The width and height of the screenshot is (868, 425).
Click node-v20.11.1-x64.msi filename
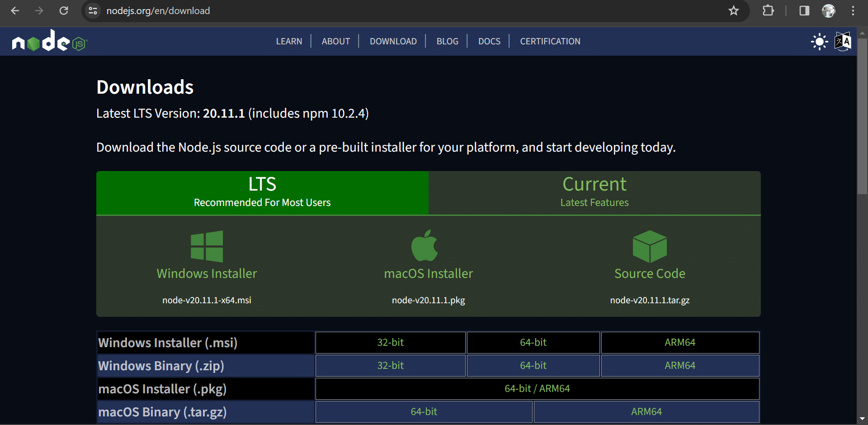207,300
